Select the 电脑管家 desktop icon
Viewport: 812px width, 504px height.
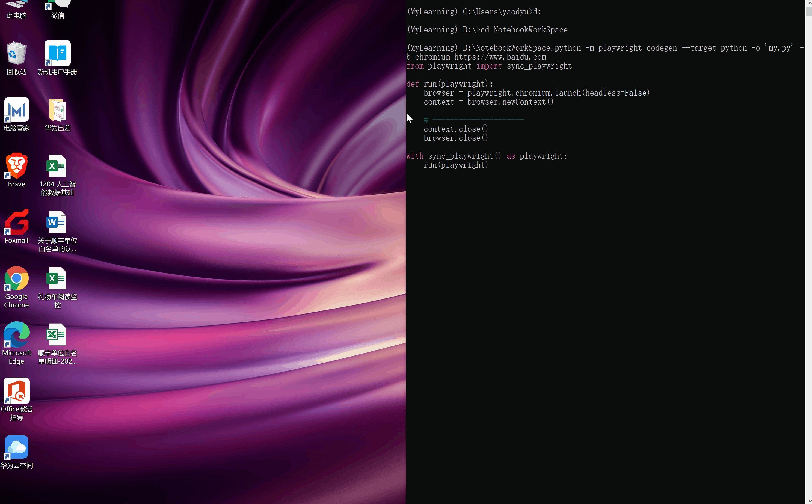[16, 110]
